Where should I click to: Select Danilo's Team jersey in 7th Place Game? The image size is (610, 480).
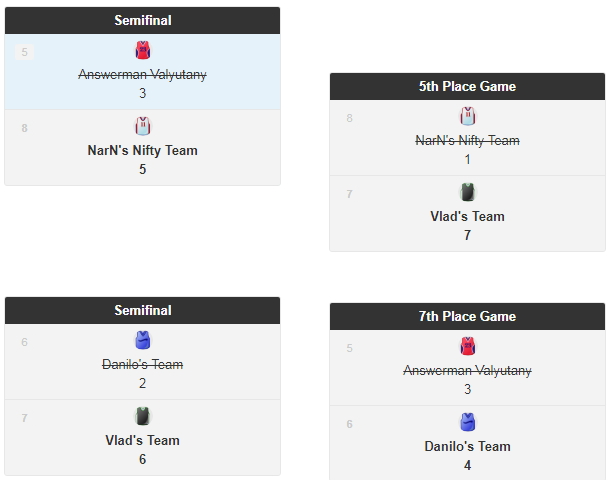pos(467,422)
